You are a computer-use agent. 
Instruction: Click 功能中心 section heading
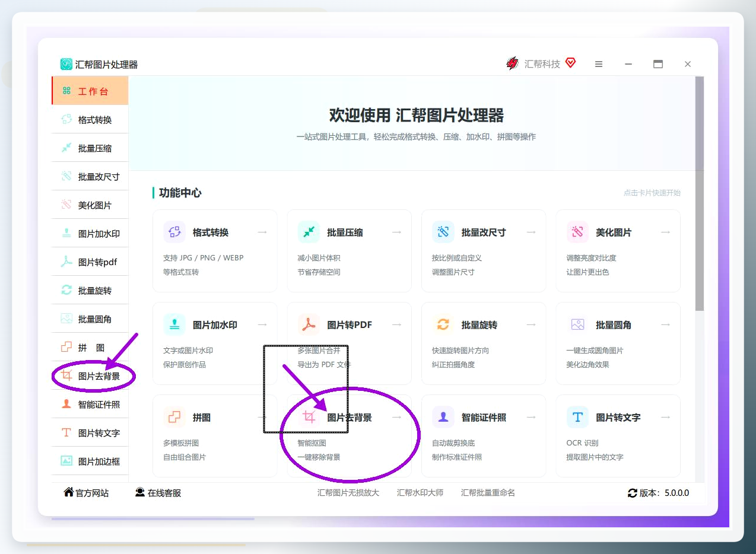point(180,193)
